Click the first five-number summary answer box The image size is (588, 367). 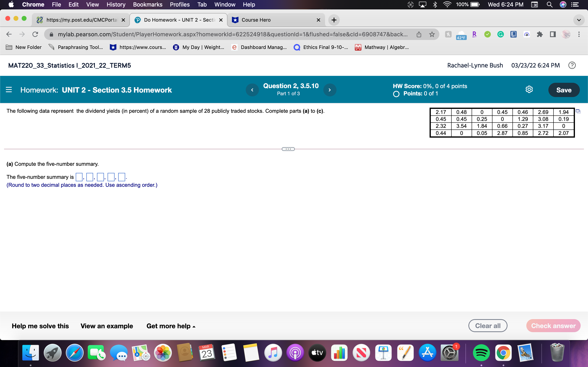[79, 177]
